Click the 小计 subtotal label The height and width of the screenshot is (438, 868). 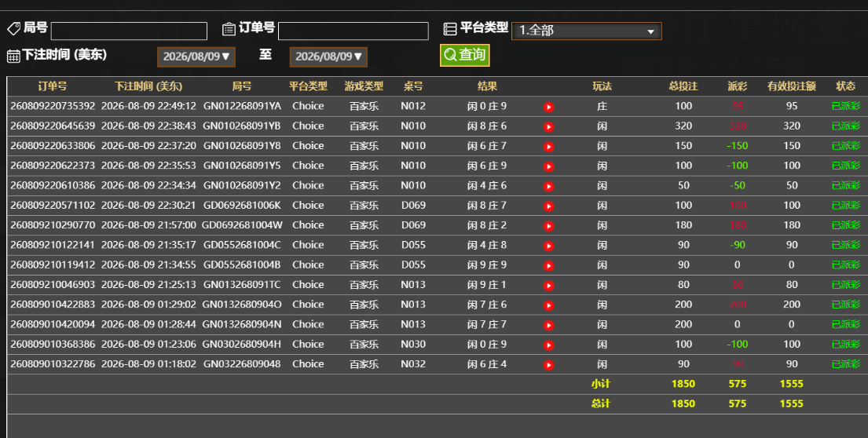(x=601, y=384)
